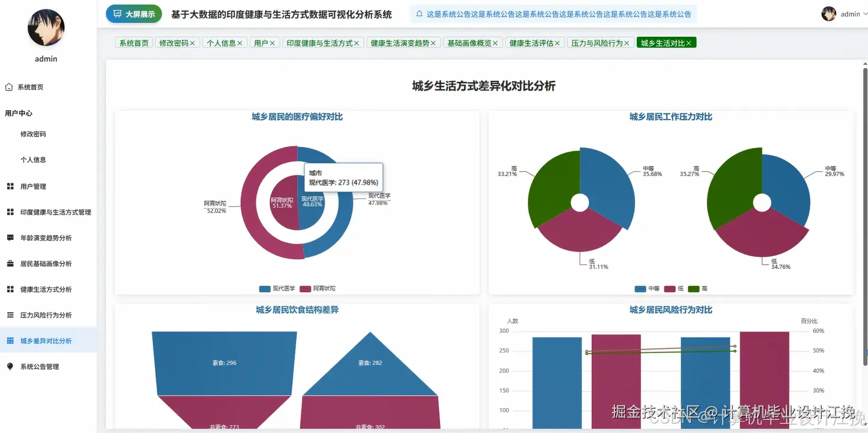Close the 基础画像概览 tab
This screenshot has height=433, width=868.
[x=495, y=43]
